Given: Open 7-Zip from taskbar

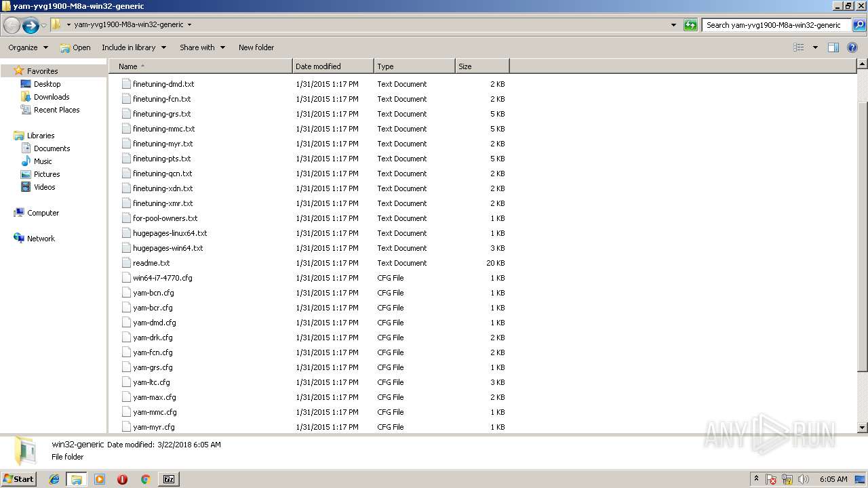Looking at the screenshot, I should coord(169,479).
